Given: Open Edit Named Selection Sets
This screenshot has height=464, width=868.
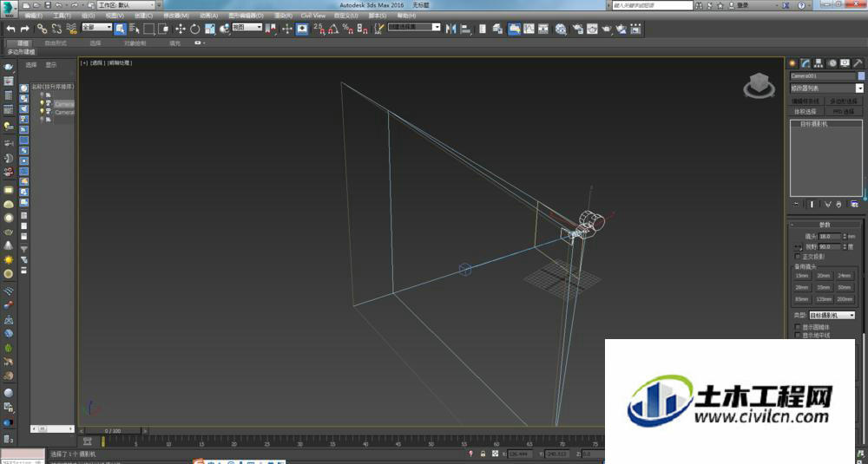Looking at the screenshot, I should tap(379, 29).
